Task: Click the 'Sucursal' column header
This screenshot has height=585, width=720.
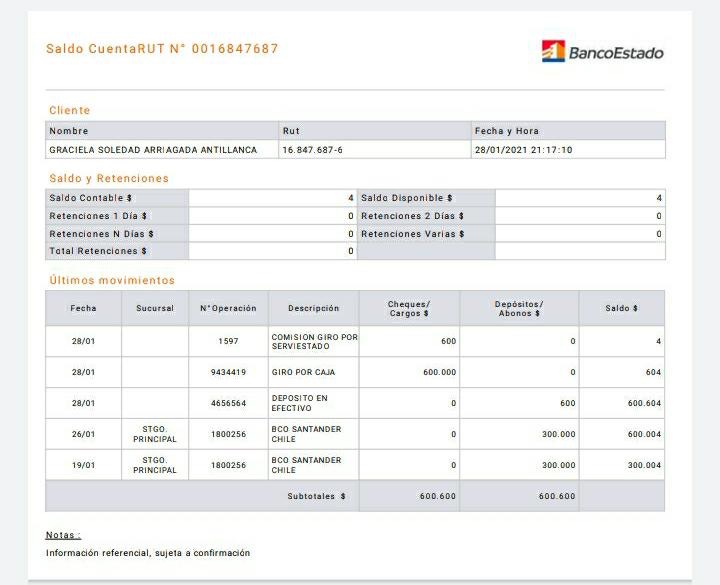Action: (x=155, y=308)
